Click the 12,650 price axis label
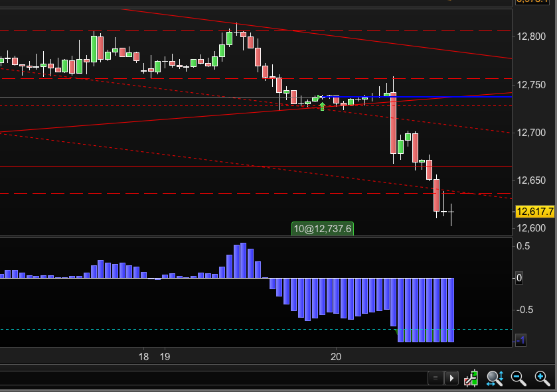This screenshot has width=557, height=392. click(531, 180)
